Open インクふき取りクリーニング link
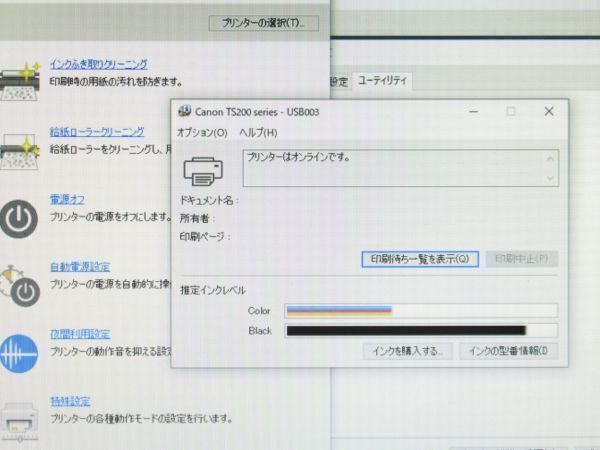This screenshot has width=600, height=450. (x=98, y=64)
